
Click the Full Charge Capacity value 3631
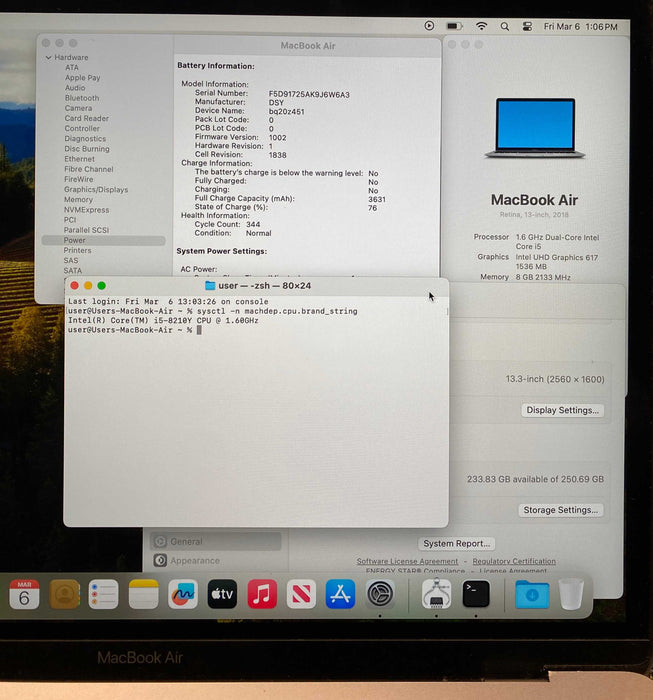click(x=377, y=200)
